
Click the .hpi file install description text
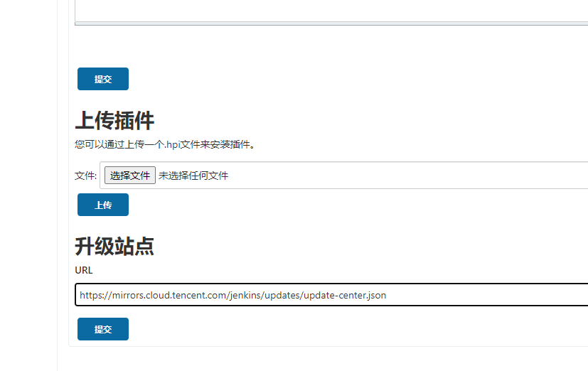165,144
